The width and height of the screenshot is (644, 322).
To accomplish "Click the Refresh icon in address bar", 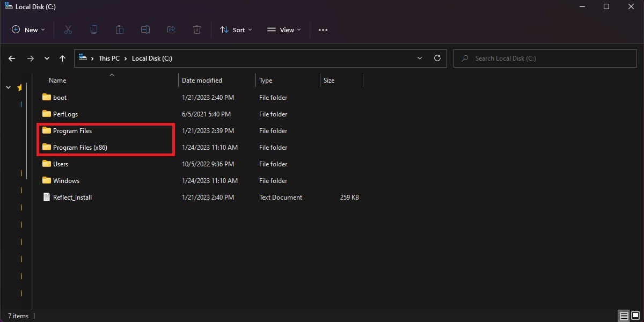I will click(x=437, y=58).
